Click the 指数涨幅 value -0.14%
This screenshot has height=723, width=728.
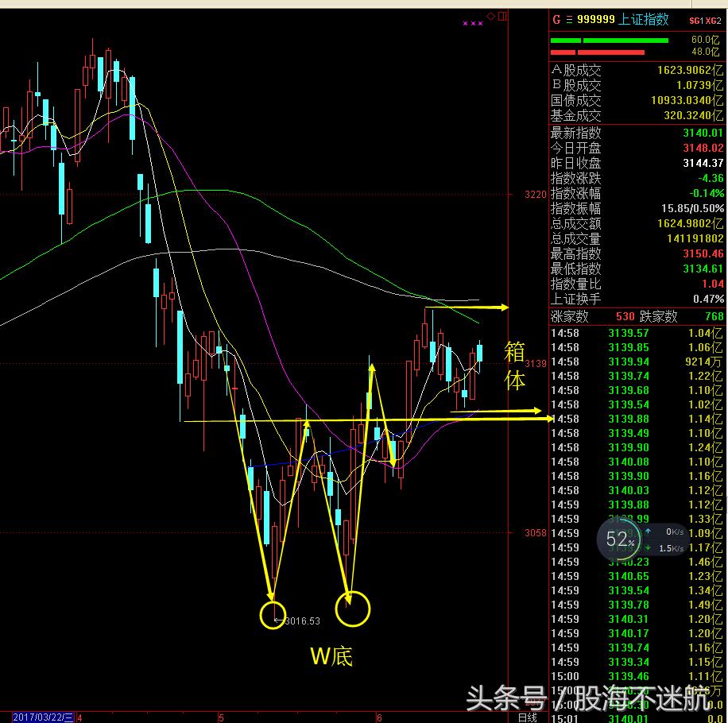pos(707,193)
